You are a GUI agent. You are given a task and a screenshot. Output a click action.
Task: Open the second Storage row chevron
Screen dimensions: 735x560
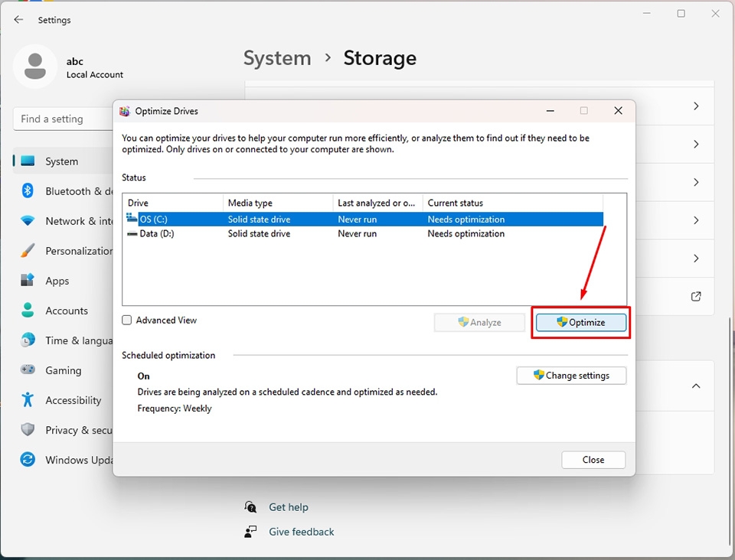tap(696, 145)
